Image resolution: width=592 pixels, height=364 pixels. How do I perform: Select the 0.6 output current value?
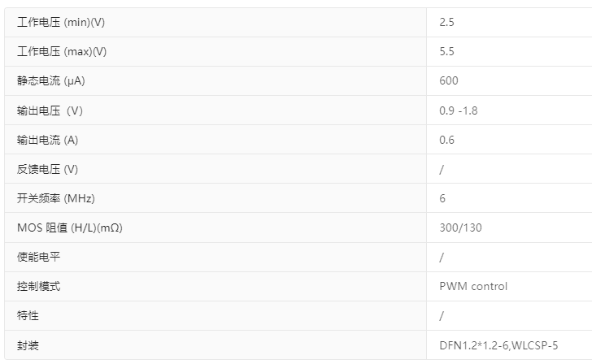pyautogui.click(x=446, y=140)
